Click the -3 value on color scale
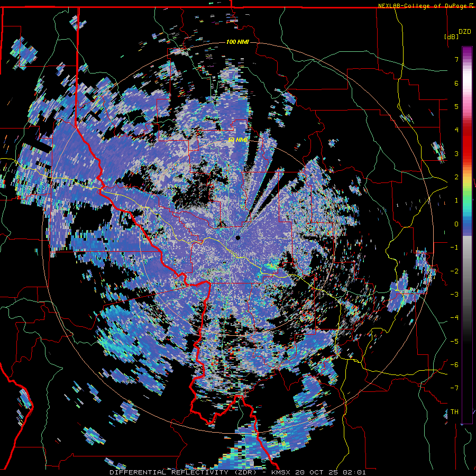Image resolution: width=476 pixels, height=476 pixels. (x=454, y=294)
